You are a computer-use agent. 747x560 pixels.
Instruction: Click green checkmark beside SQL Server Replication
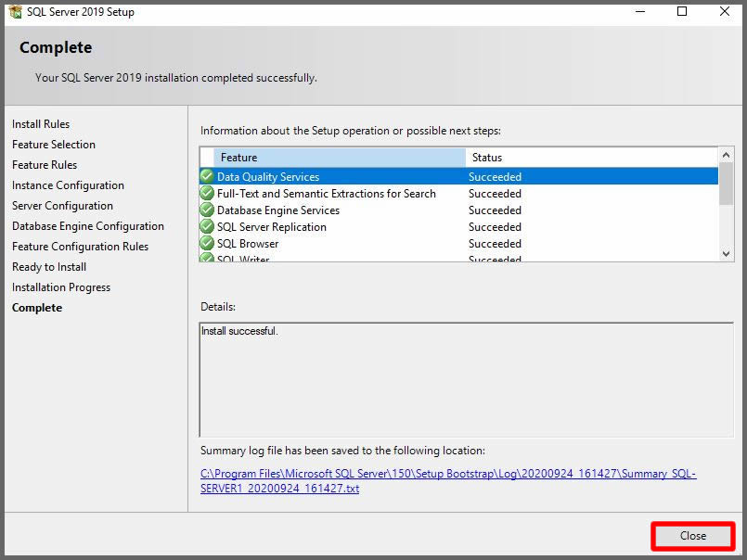(207, 227)
